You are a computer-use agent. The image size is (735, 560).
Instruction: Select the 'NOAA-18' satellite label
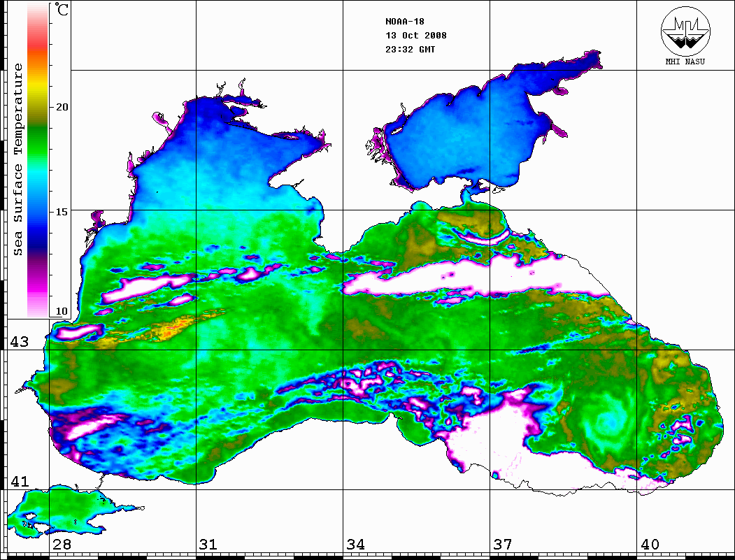(405, 22)
